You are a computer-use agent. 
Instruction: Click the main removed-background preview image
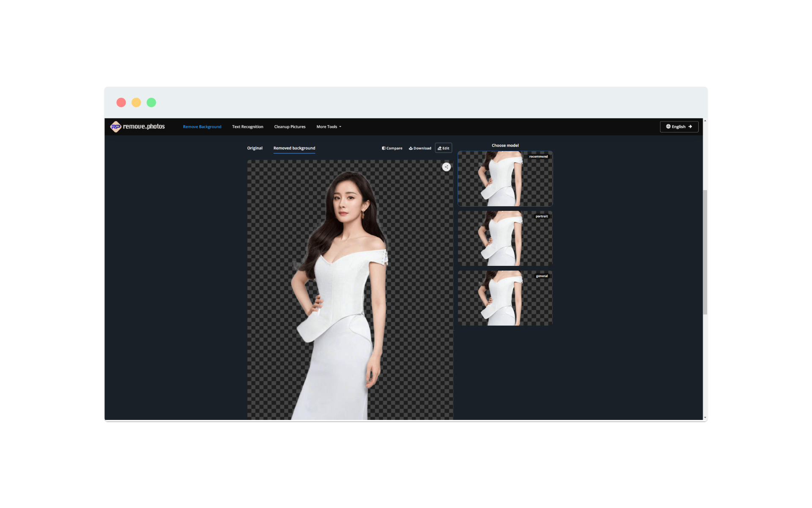350,290
